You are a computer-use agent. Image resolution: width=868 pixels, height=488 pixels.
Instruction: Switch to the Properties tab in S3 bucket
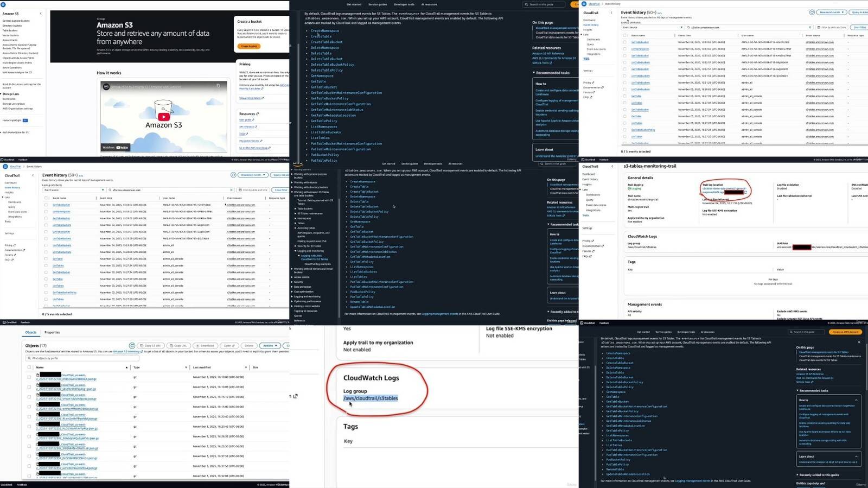click(52, 332)
